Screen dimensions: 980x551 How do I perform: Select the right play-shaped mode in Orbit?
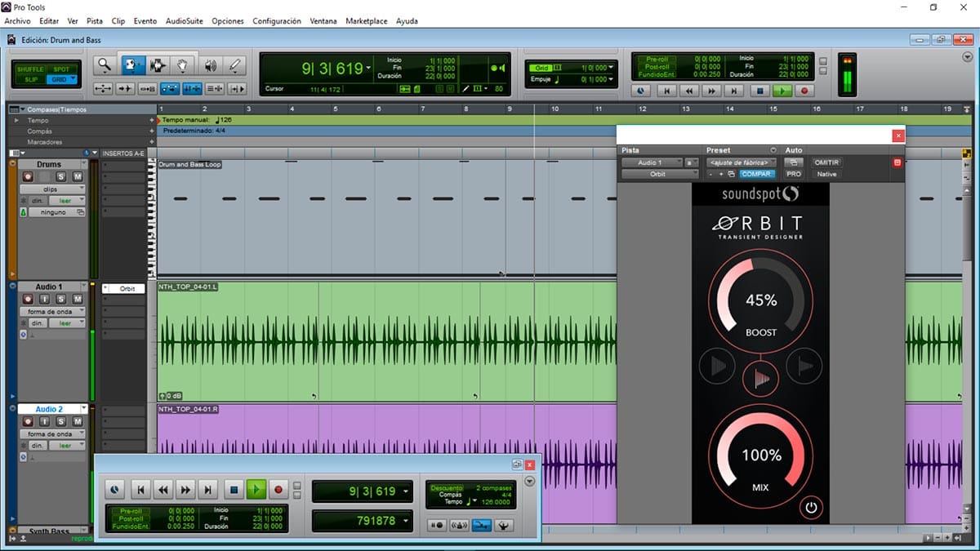[804, 367]
